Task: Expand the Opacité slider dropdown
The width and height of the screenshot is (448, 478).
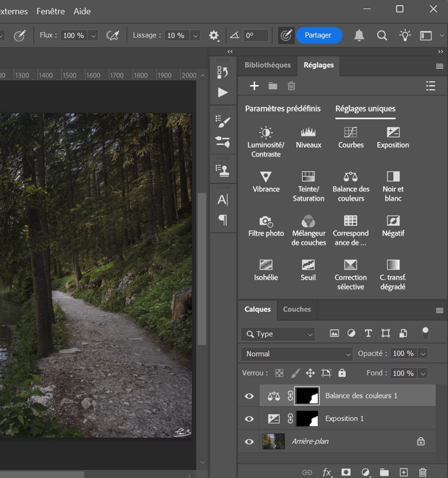Action: pyautogui.click(x=423, y=354)
